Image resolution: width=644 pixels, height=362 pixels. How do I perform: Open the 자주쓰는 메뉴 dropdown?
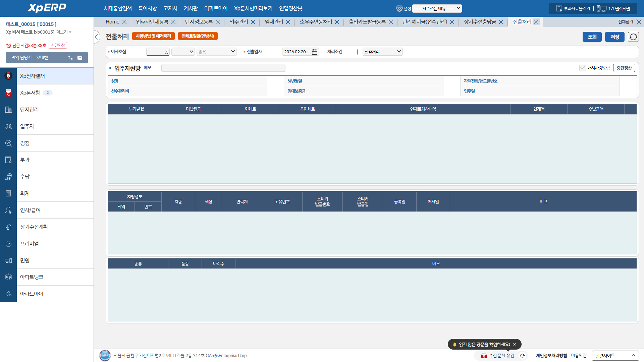(437, 8)
